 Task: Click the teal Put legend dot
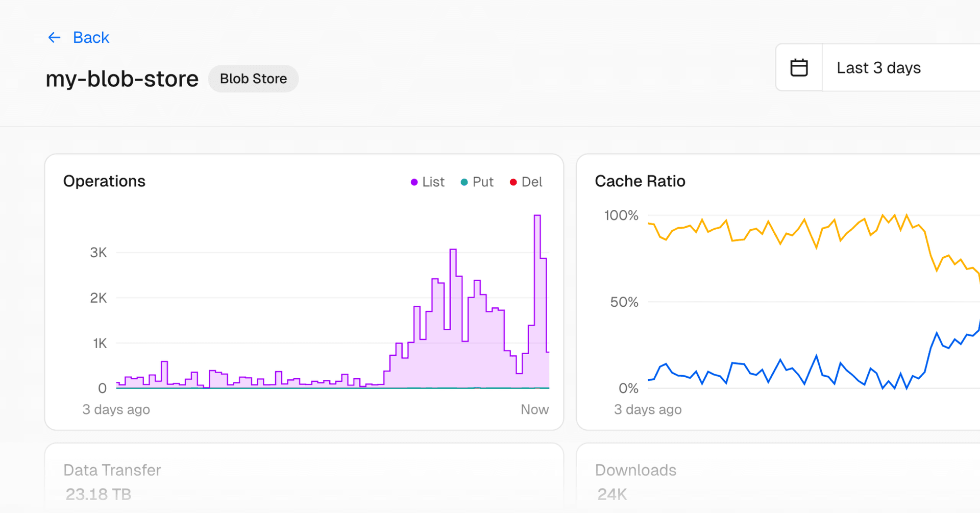(464, 182)
